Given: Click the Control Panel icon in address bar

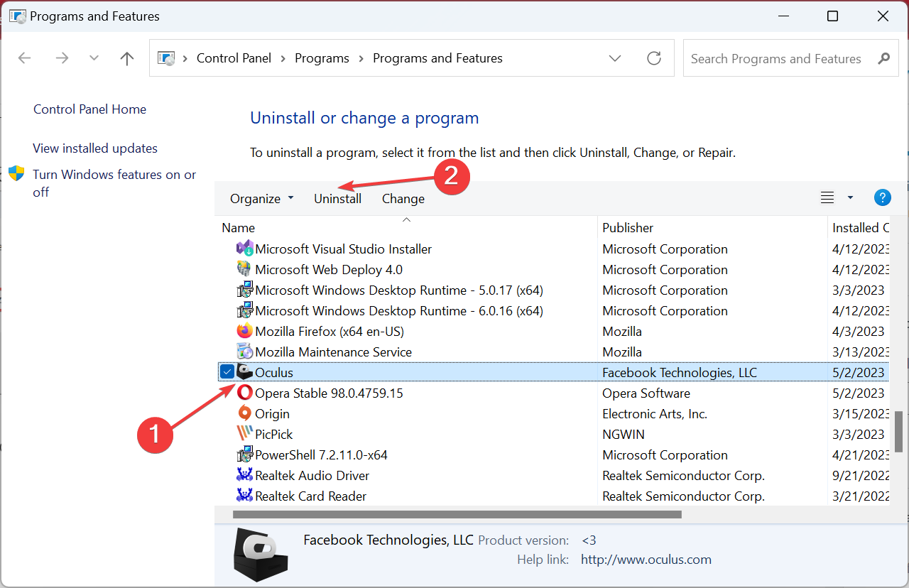Looking at the screenshot, I should coord(165,58).
